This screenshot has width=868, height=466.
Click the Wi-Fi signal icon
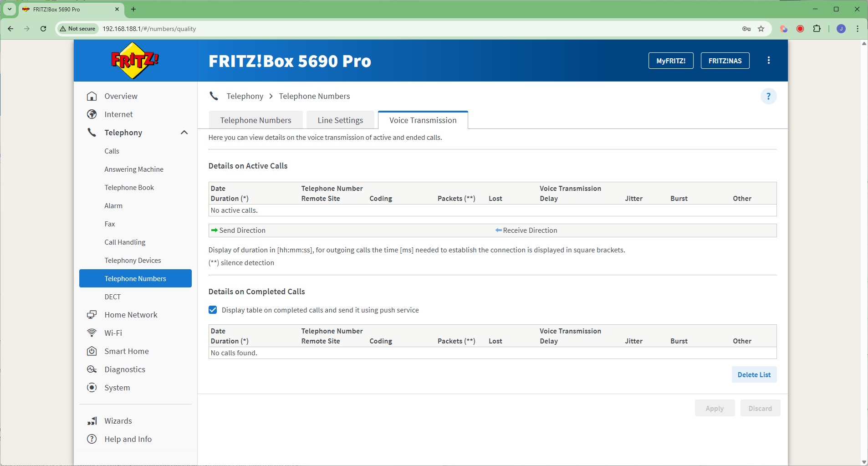point(92,333)
